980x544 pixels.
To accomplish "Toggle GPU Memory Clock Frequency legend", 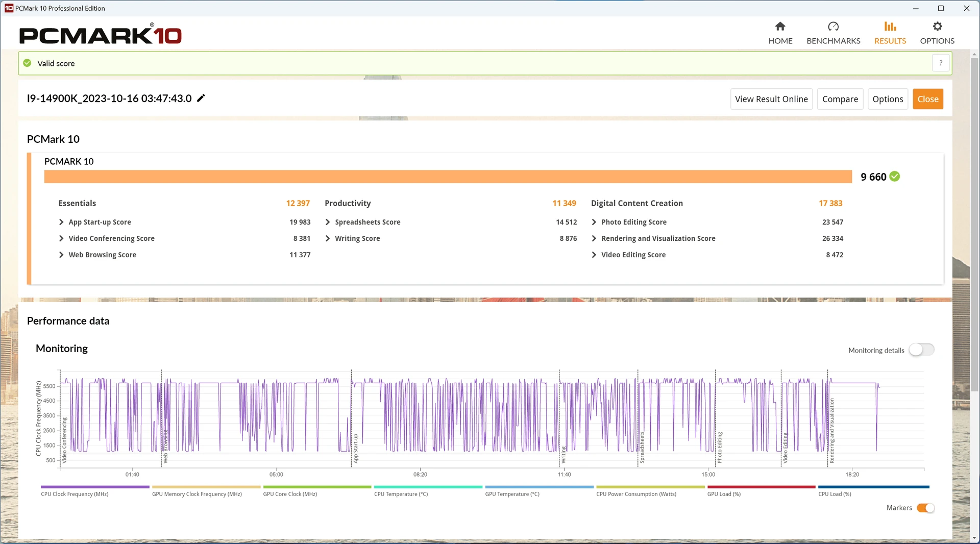I will coord(206,490).
